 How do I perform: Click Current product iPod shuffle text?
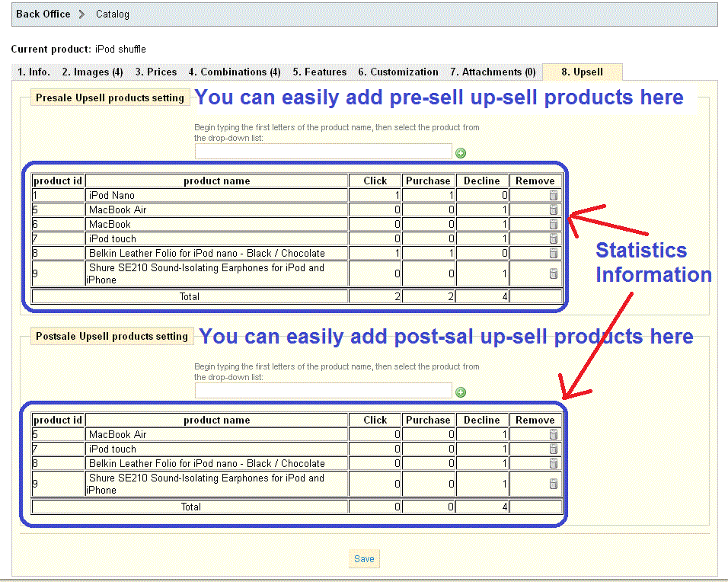(x=78, y=50)
